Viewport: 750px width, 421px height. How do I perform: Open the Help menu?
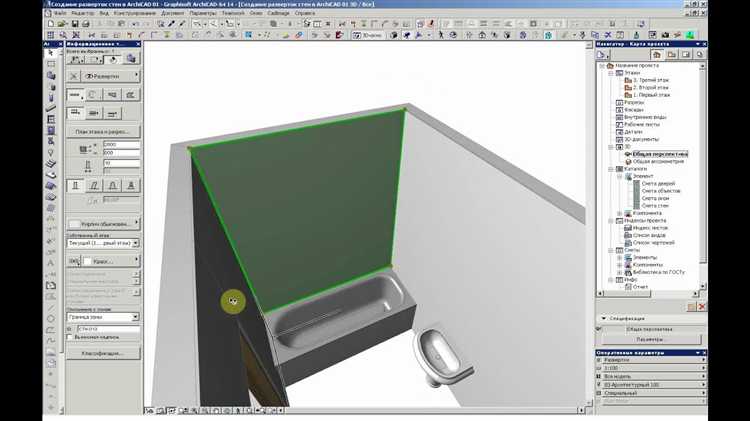pos(305,13)
